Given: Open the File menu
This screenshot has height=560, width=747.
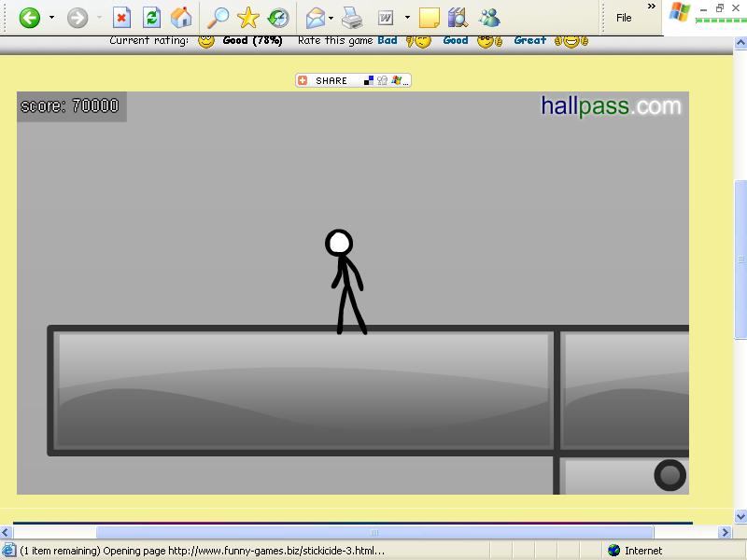Looking at the screenshot, I should tap(624, 18).
